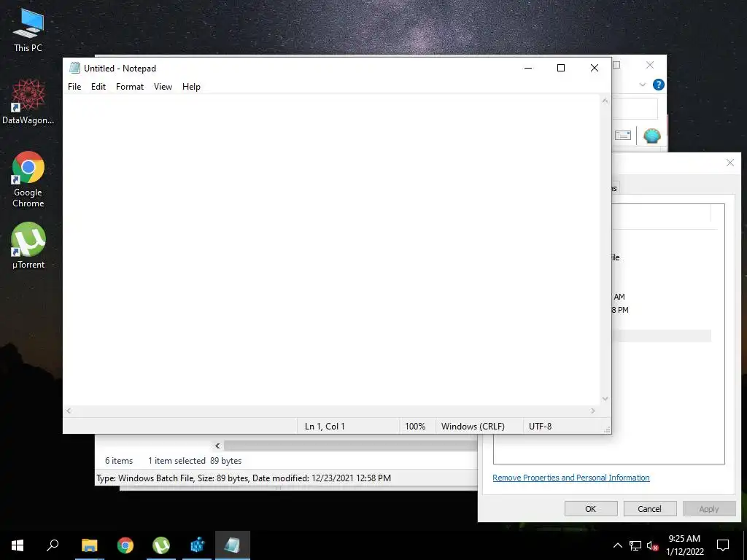Open the Windows Start menu

tap(18, 545)
